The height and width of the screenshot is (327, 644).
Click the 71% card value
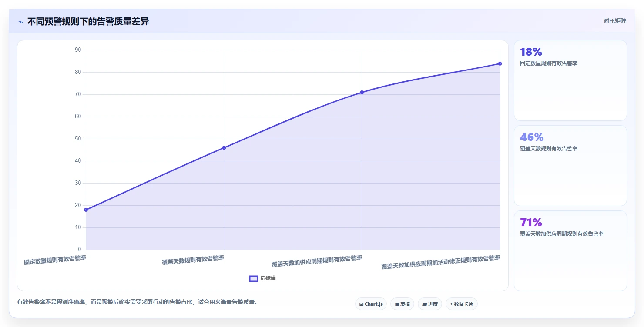[x=531, y=223]
